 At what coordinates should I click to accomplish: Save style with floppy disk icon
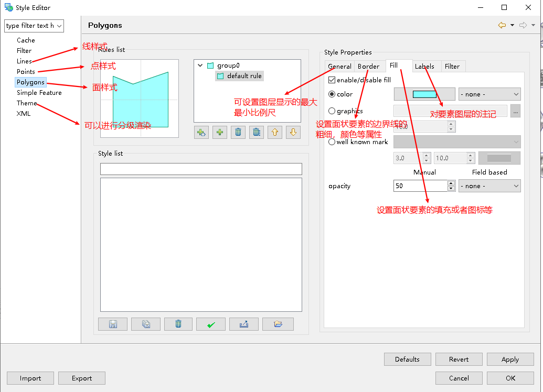113,324
